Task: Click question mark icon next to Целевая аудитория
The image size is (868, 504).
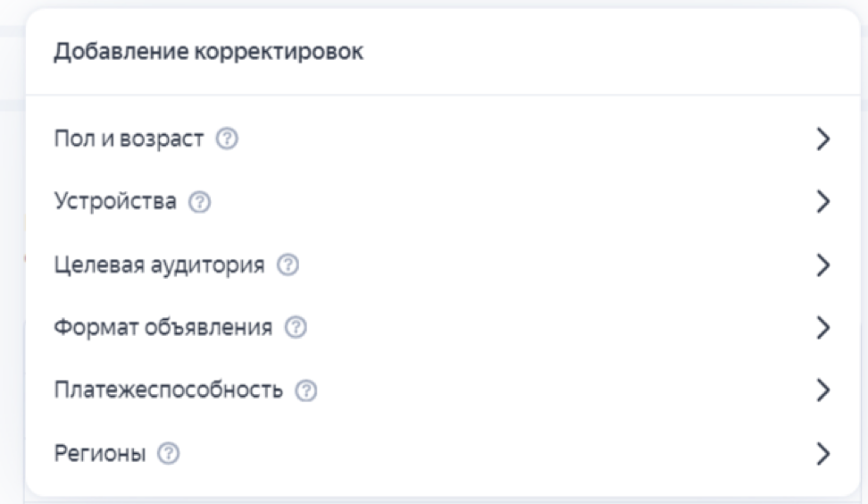Action: [x=288, y=265]
